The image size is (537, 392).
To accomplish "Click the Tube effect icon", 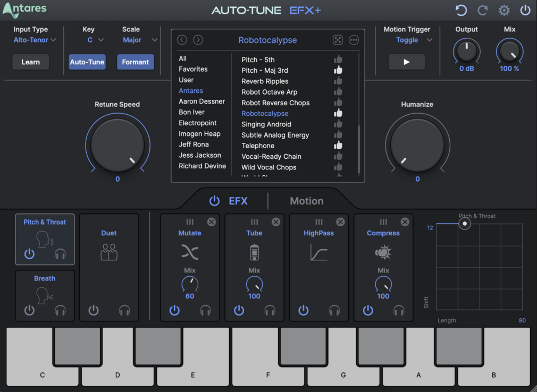I will coord(254,252).
